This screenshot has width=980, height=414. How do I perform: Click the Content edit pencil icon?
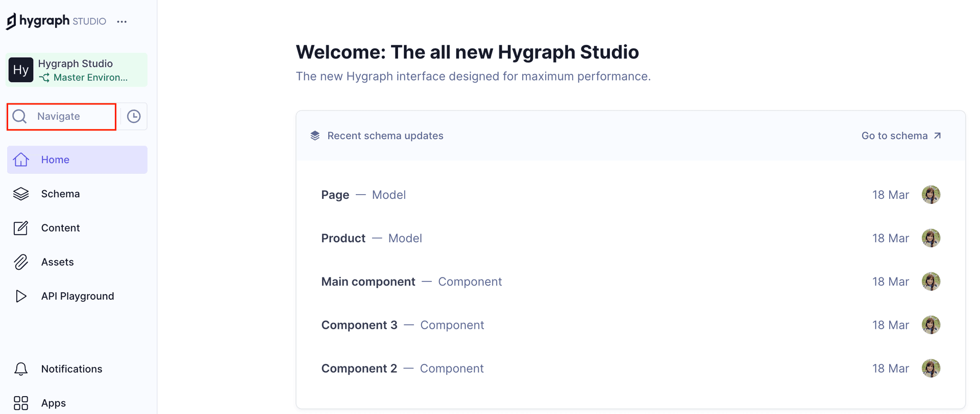[x=21, y=228]
